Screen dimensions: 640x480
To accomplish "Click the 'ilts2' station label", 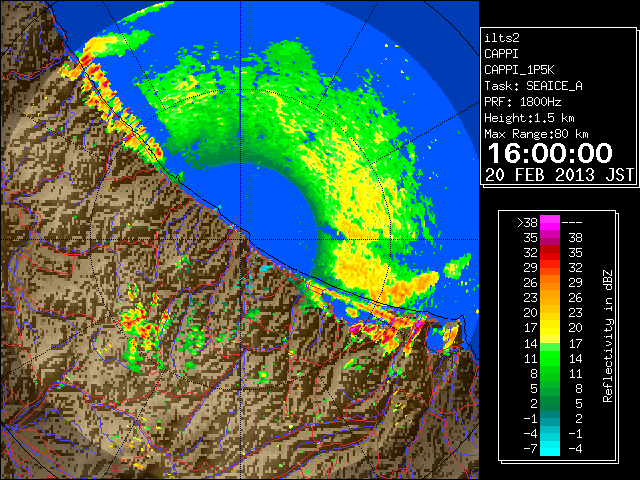I will (502, 38).
